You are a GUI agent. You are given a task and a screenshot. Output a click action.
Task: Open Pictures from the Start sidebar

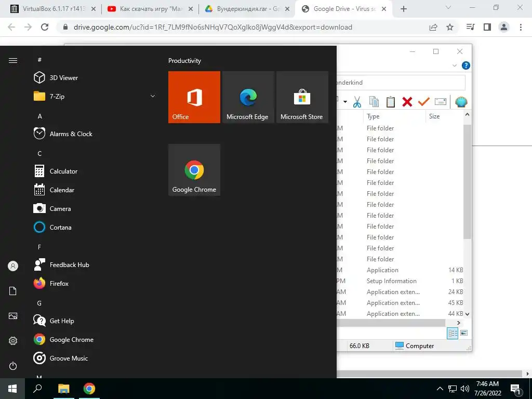tap(13, 316)
